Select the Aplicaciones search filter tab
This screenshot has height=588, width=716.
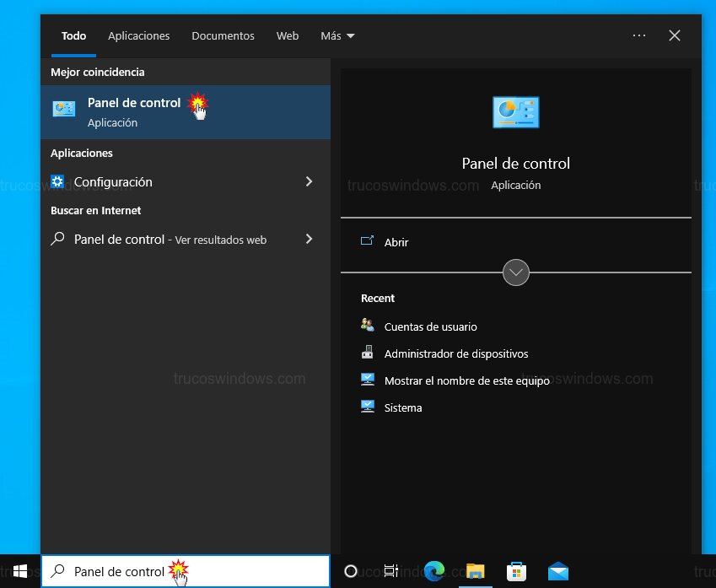(x=138, y=35)
